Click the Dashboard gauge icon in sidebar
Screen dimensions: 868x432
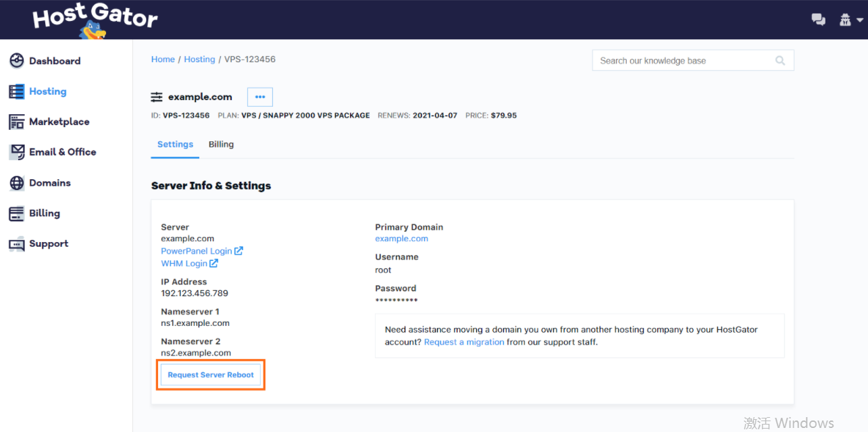point(16,61)
